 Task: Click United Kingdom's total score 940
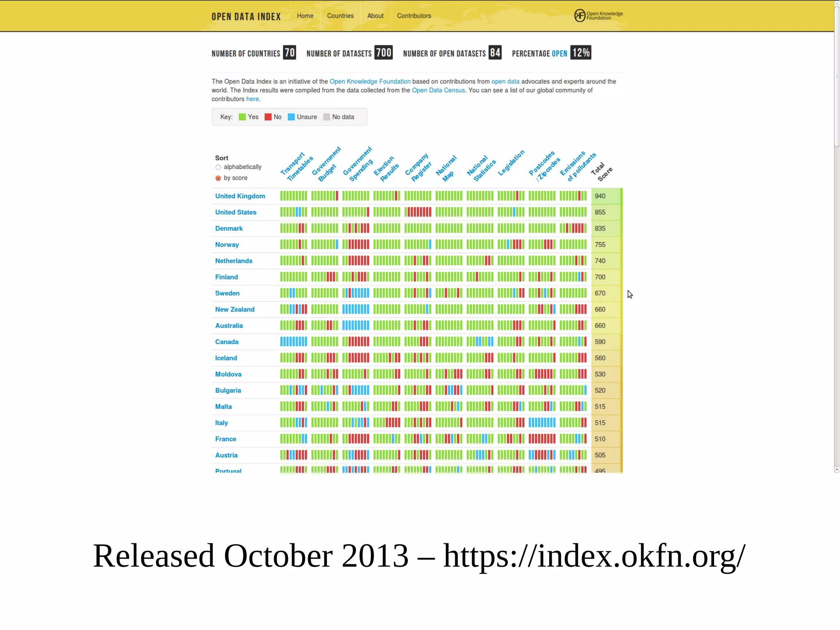tap(600, 196)
